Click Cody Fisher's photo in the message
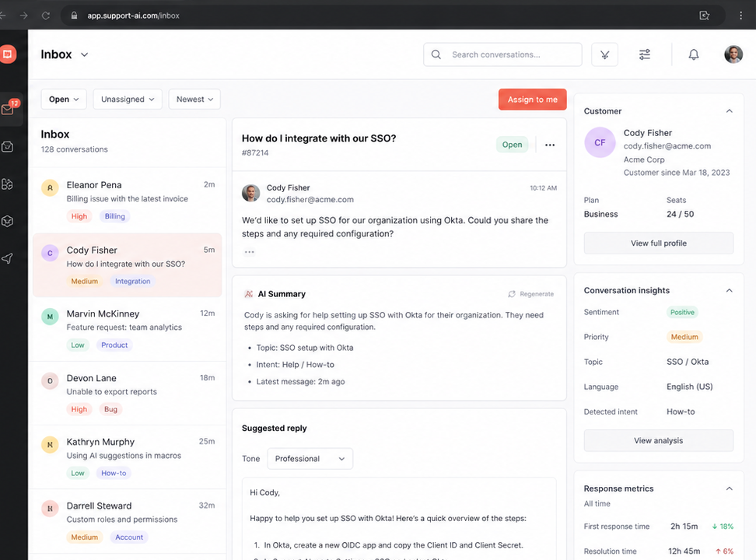 click(250, 193)
